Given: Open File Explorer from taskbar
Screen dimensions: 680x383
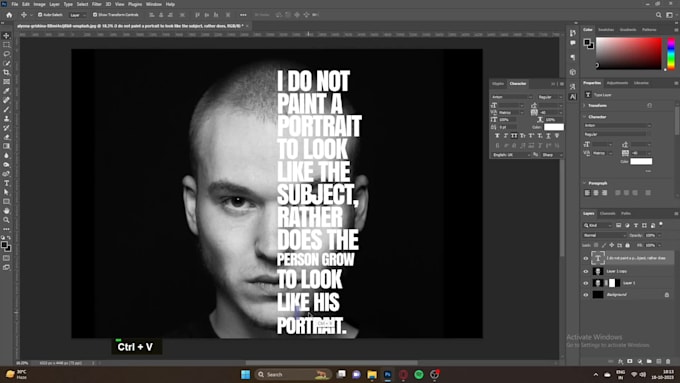Looking at the screenshot, I should tap(372, 374).
